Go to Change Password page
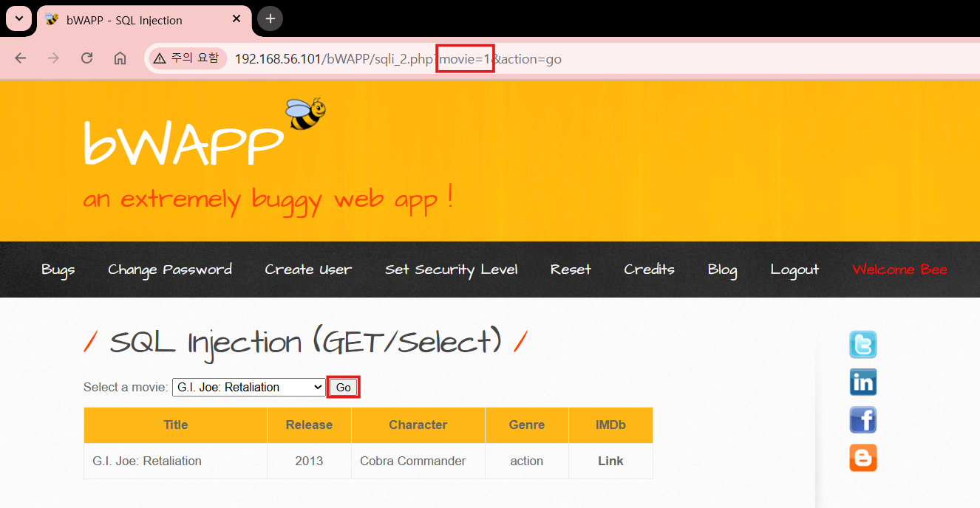 click(170, 270)
